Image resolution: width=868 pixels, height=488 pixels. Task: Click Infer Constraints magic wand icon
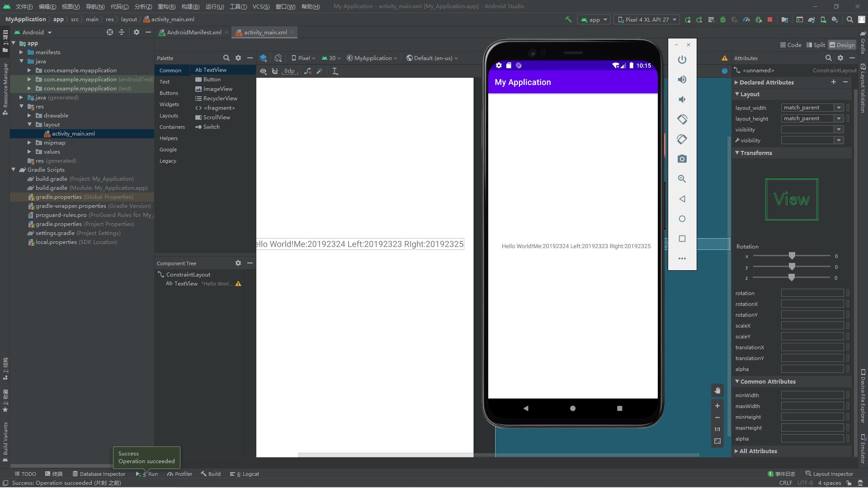pyautogui.click(x=320, y=71)
